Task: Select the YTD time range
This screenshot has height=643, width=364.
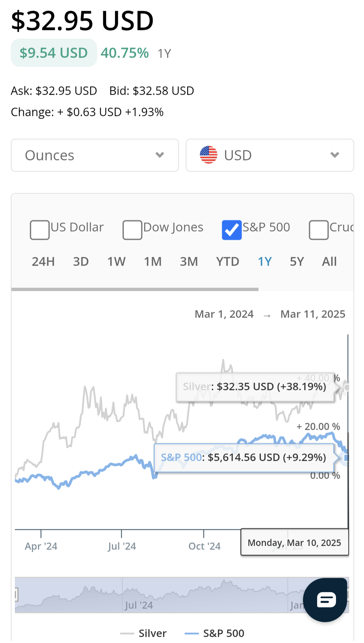Action: pos(227,262)
